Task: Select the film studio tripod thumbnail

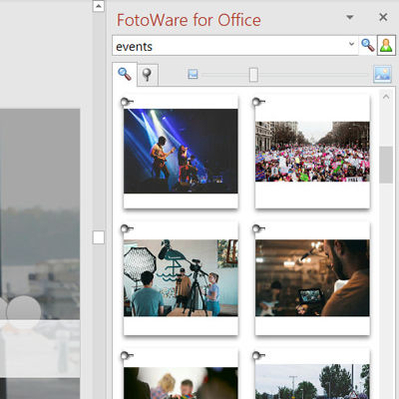Action: coord(181,278)
